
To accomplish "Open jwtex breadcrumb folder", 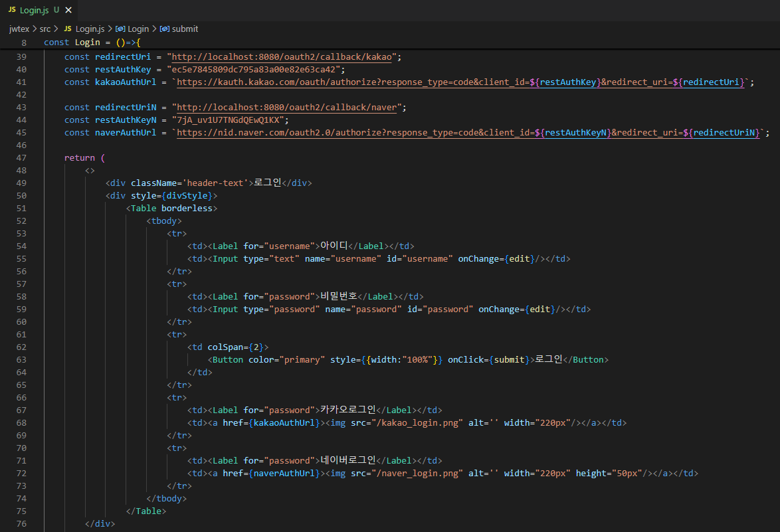I will (19, 29).
